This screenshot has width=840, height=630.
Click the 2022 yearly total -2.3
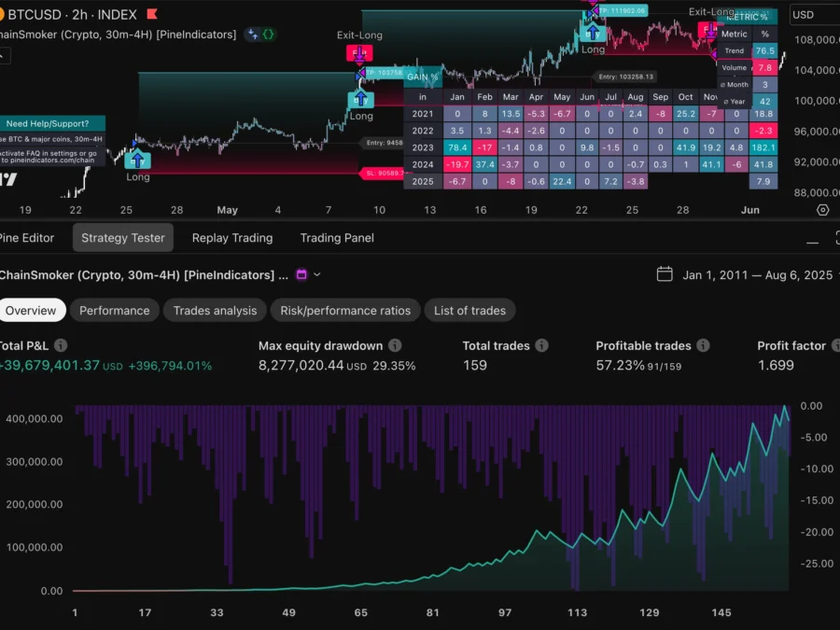(763, 131)
